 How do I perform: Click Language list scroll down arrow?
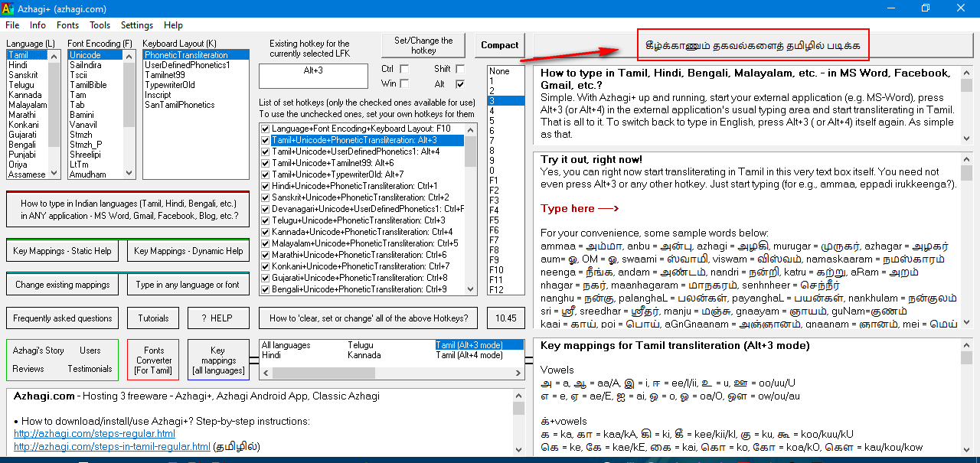(54, 173)
